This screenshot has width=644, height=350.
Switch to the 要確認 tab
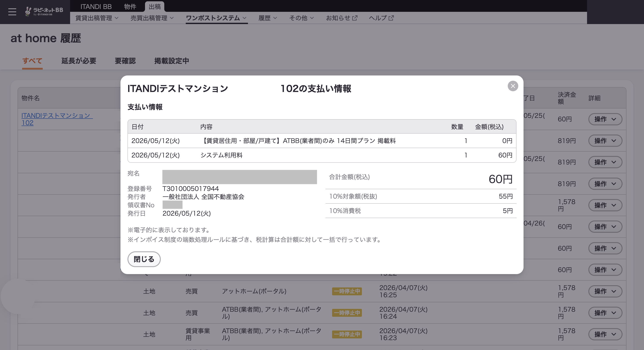coord(125,61)
